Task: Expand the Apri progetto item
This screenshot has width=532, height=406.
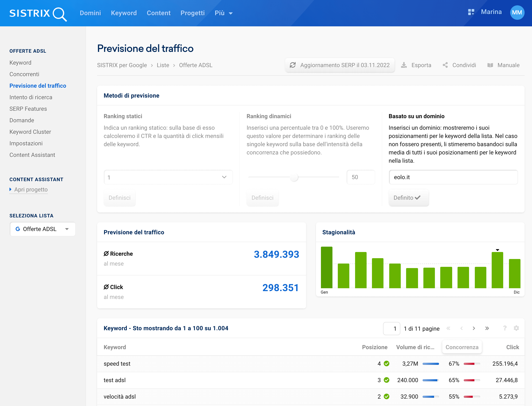Action: click(x=29, y=189)
